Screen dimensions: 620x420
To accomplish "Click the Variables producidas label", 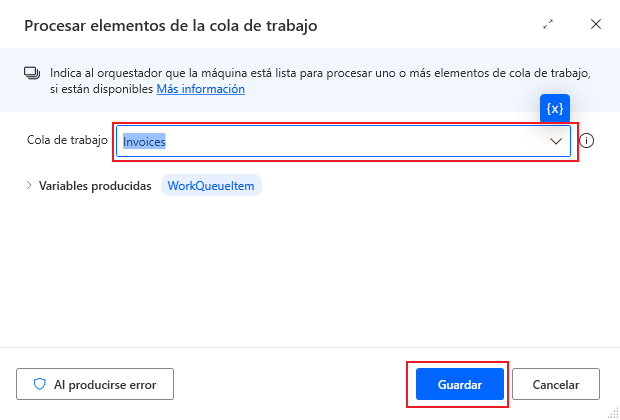I will 95,186.
